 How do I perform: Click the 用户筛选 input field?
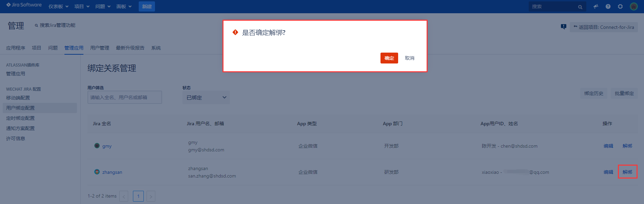point(124,97)
